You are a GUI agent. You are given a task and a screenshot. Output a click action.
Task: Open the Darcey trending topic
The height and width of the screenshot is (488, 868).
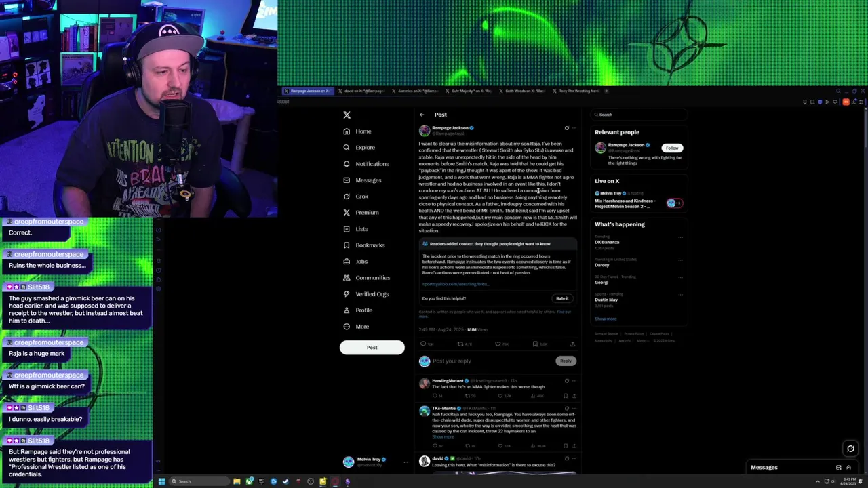click(601, 265)
